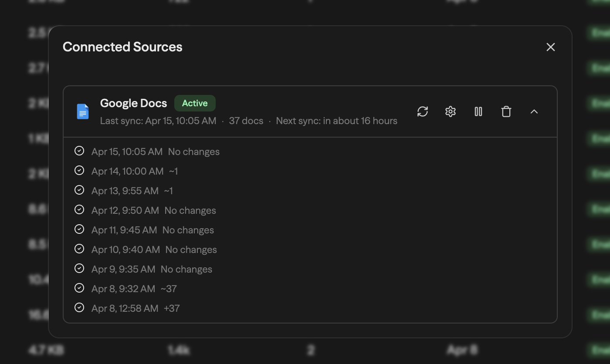Click the check icon beside the Apr 13 sync
Image resolution: width=610 pixels, height=364 pixels.
click(x=79, y=190)
